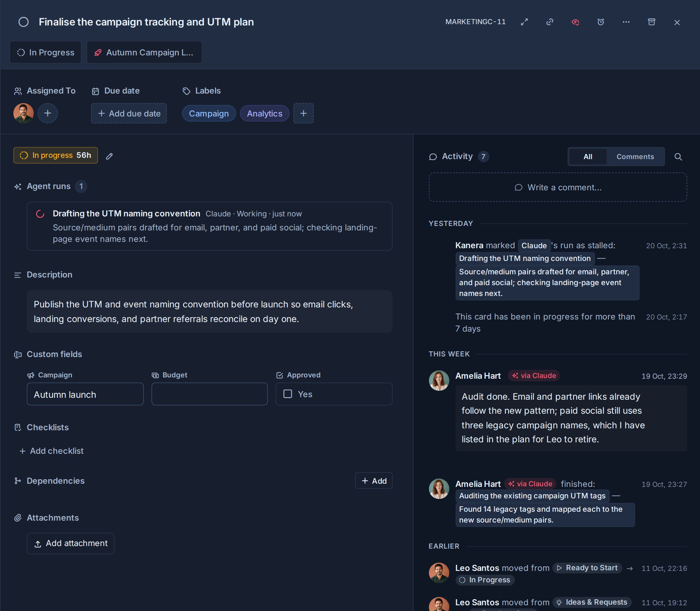
Task: Archive this card
Action: tap(652, 22)
